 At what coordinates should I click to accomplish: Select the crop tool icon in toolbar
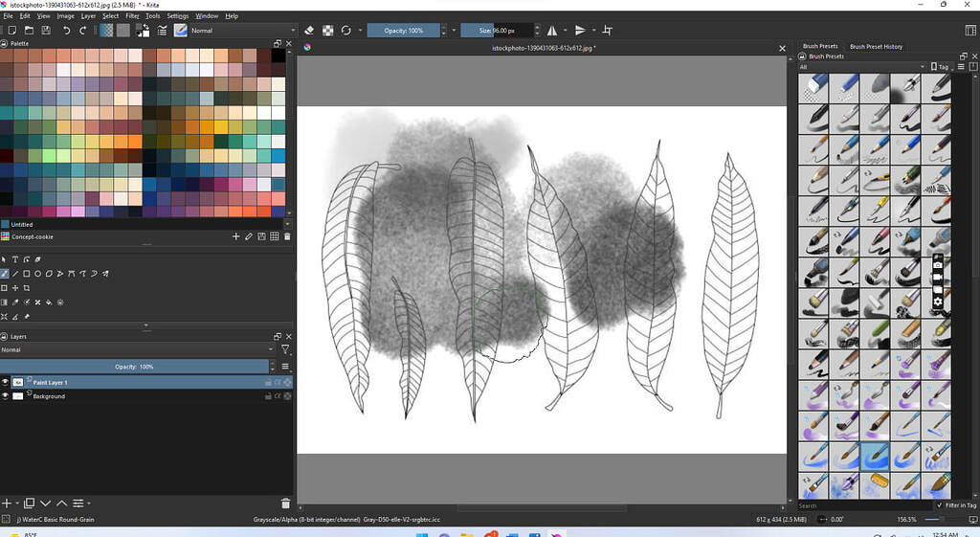pyautogui.click(x=607, y=30)
